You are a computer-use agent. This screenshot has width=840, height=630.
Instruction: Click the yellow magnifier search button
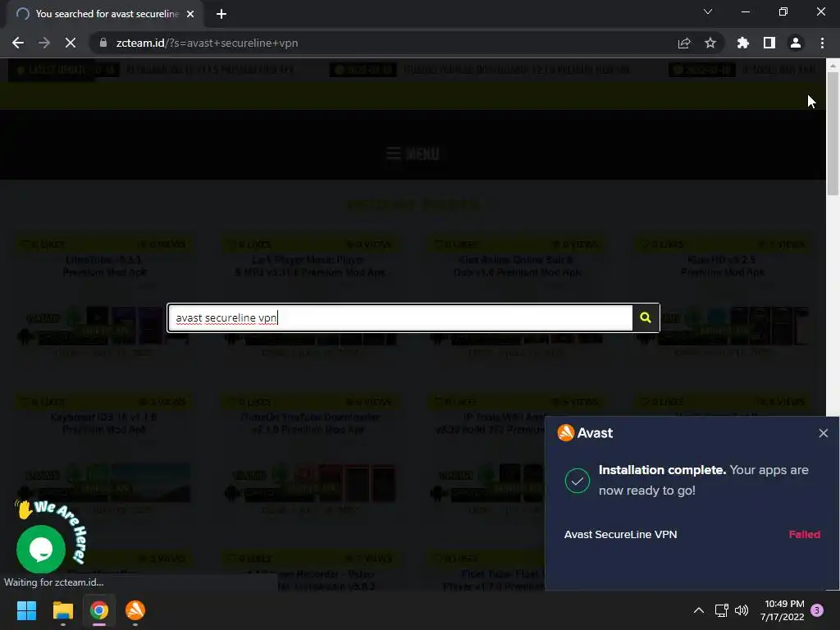coord(646,317)
